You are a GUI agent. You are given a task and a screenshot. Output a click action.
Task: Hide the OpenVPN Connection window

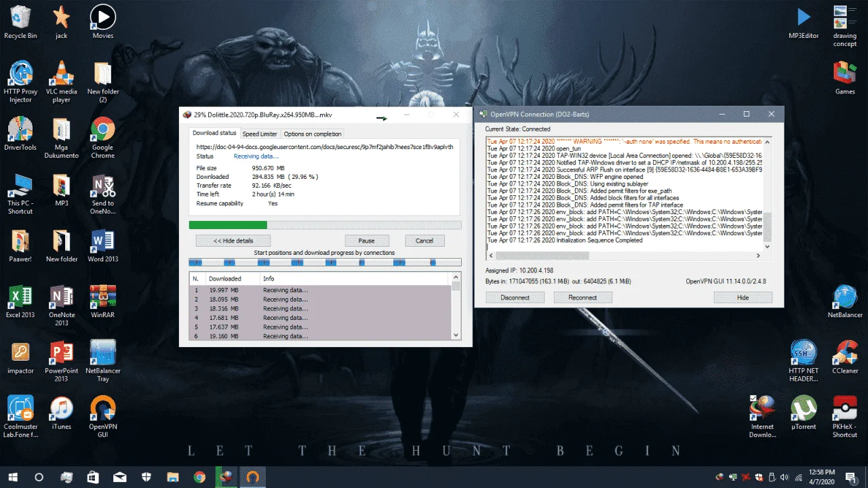pos(743,298)
